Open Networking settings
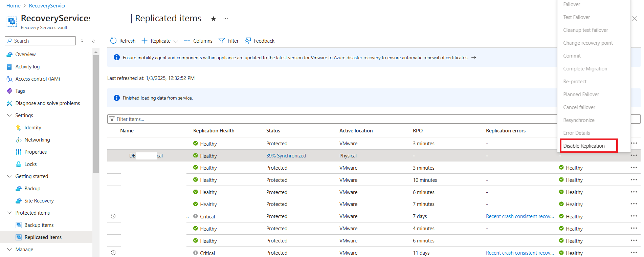Viewport: 644px width, 257px height. pyautogui.click(x=37, y=140)
